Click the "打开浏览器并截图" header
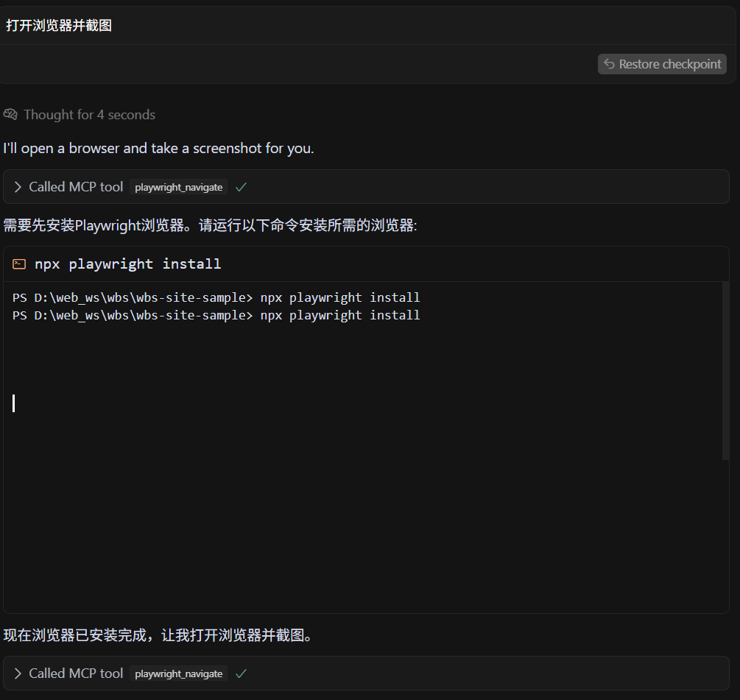Viewport: 740px width, 700px height. (59, 25)
